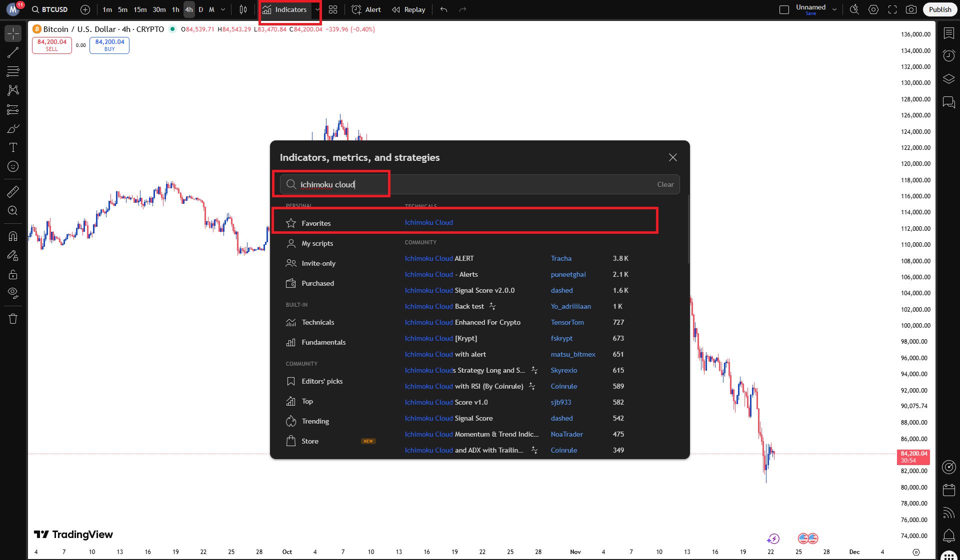960x560 pixels.
Task: Enter fullscreen mode
Action: [x=892, y=9]
